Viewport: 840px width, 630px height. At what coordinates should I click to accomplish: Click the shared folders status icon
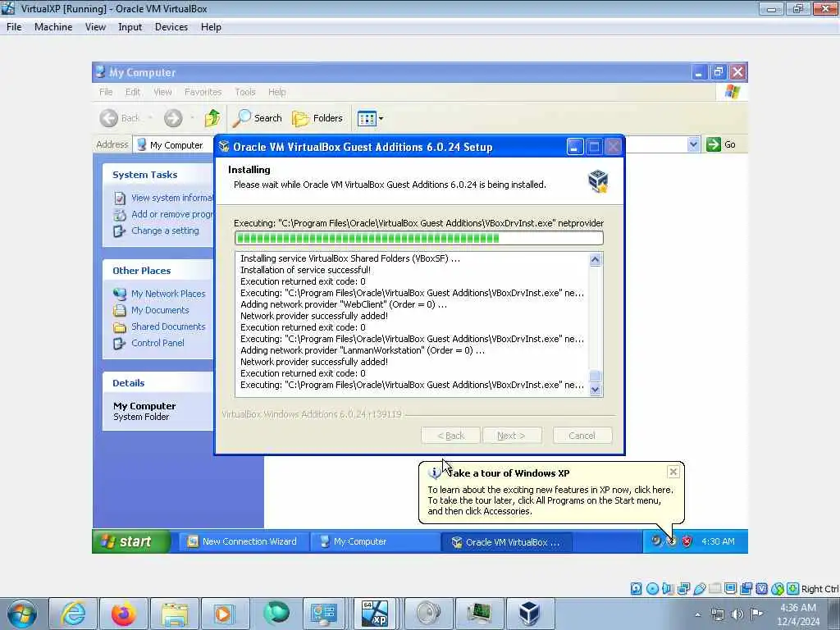point(714,589)
